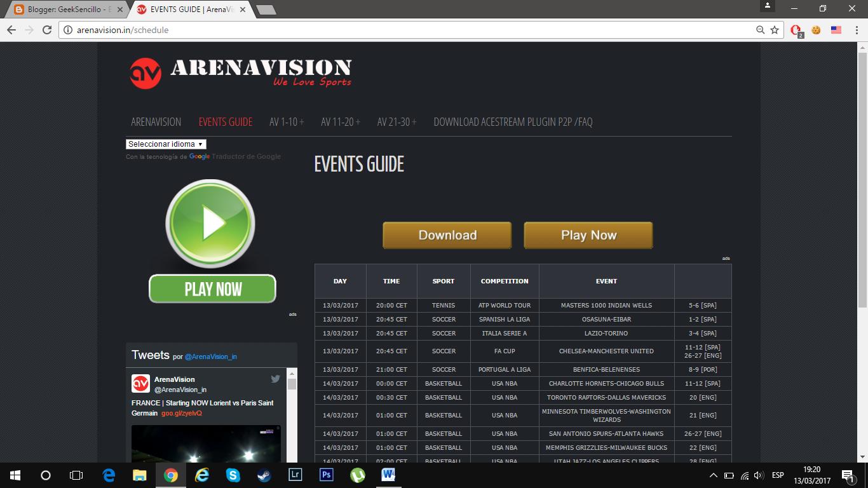Open Task View on the taskbar
The height and width of the screenshot is (488, 868).
coord(76,475)
